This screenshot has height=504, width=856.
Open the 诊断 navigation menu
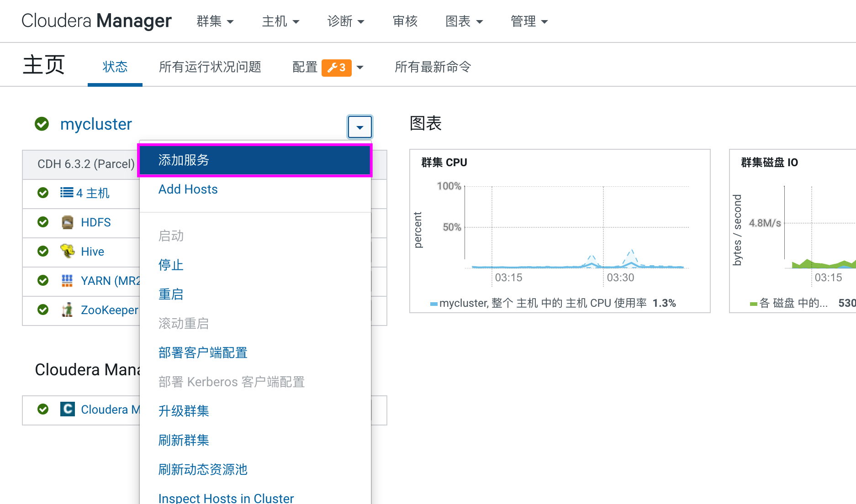pos(345,21)
